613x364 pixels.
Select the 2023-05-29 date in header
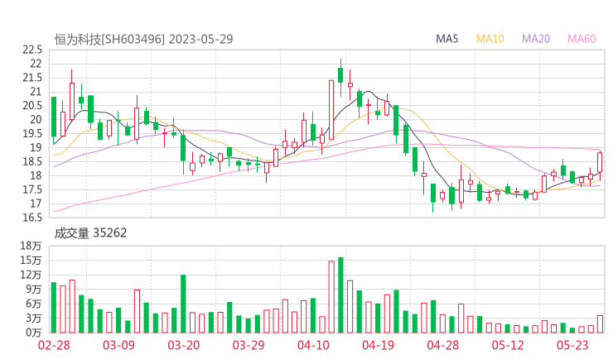pos(202,39)
